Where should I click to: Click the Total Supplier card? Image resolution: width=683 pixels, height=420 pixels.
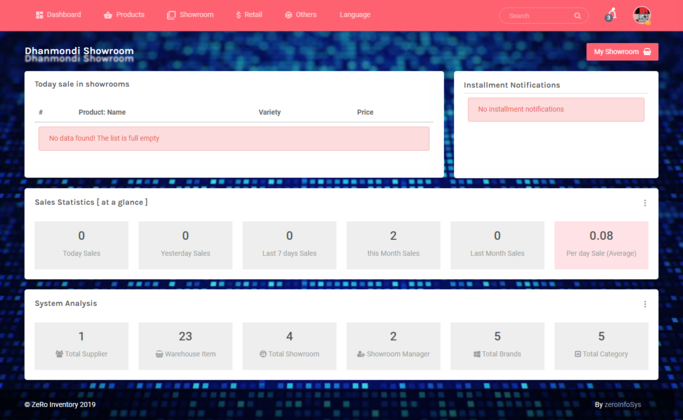pyautogui.click(x=81, y=345)
